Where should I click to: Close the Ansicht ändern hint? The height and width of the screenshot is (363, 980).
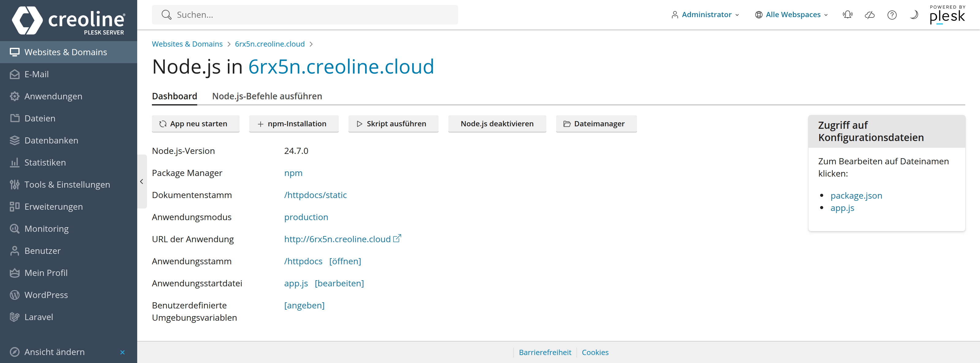click(123, 352)
